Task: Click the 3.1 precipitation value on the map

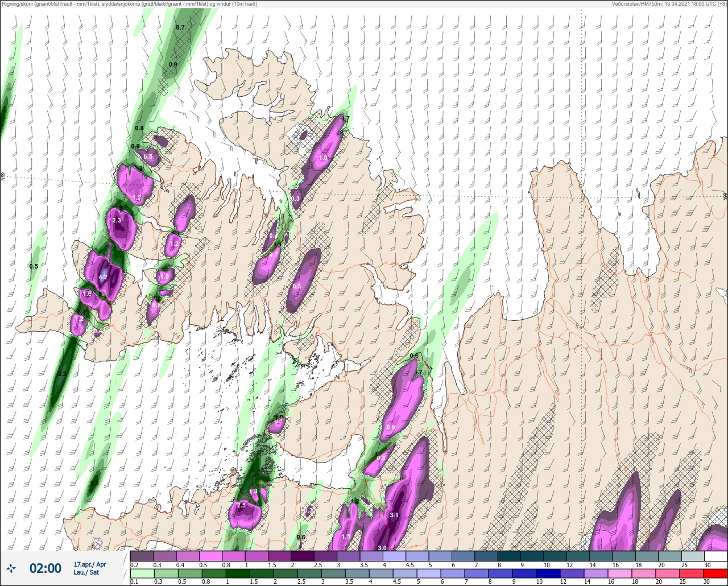Action: pos(395,515)
